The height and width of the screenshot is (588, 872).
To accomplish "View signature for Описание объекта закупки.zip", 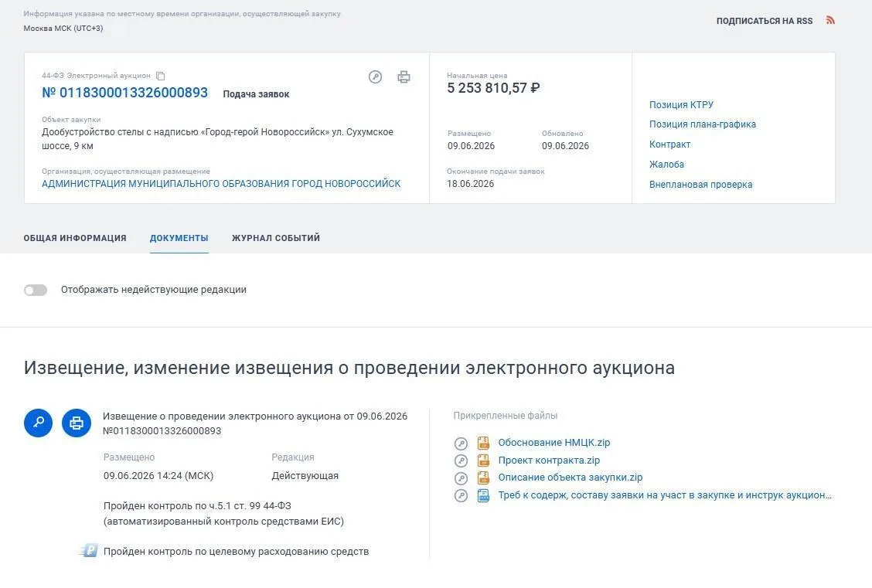I will point(461,478).
